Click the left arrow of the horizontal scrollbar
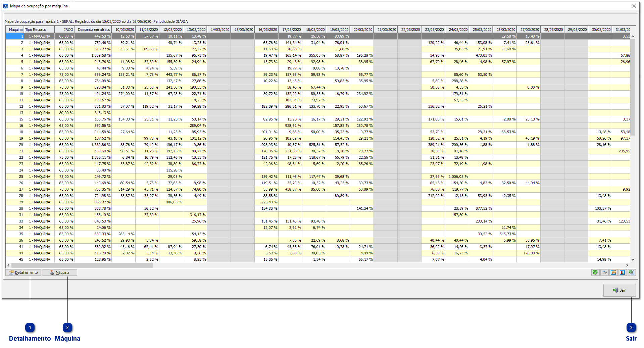The height and width of the screenshot is (348, 644). click(x=8, y=265)
